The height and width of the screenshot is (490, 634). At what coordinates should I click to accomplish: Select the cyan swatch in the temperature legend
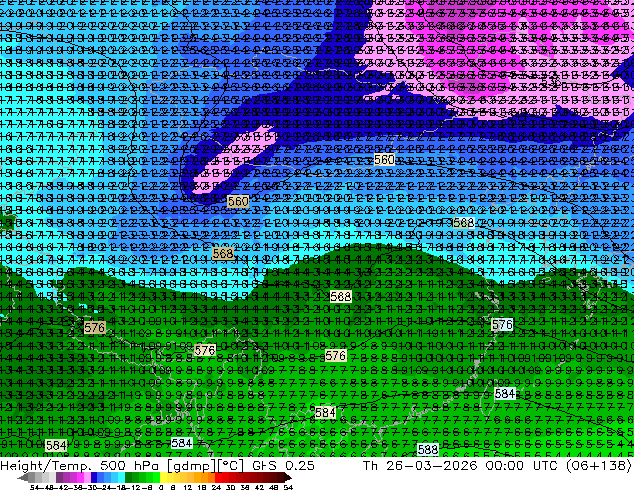(x=121, y=478)
